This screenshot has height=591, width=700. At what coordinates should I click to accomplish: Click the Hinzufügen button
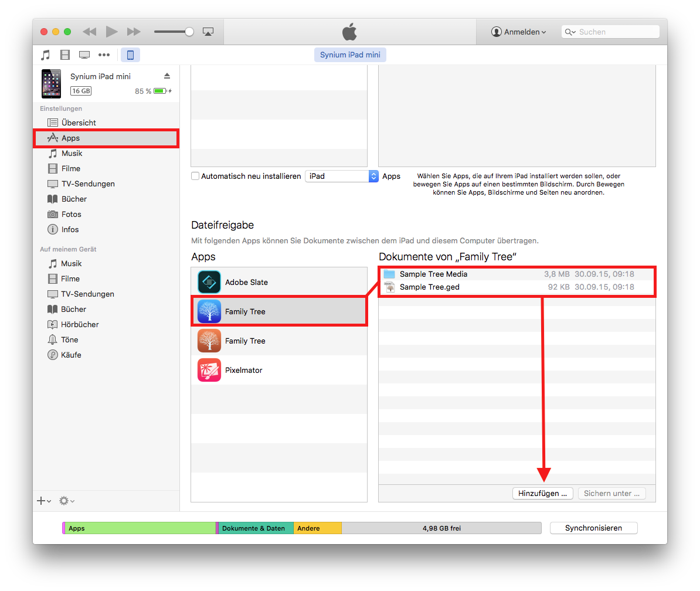pos(542,493)
